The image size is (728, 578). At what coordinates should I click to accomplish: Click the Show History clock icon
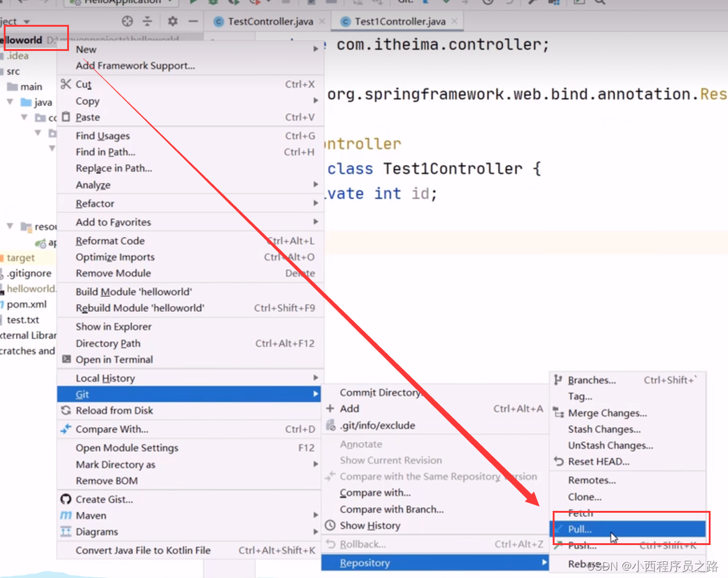click(x=330, y=525)
